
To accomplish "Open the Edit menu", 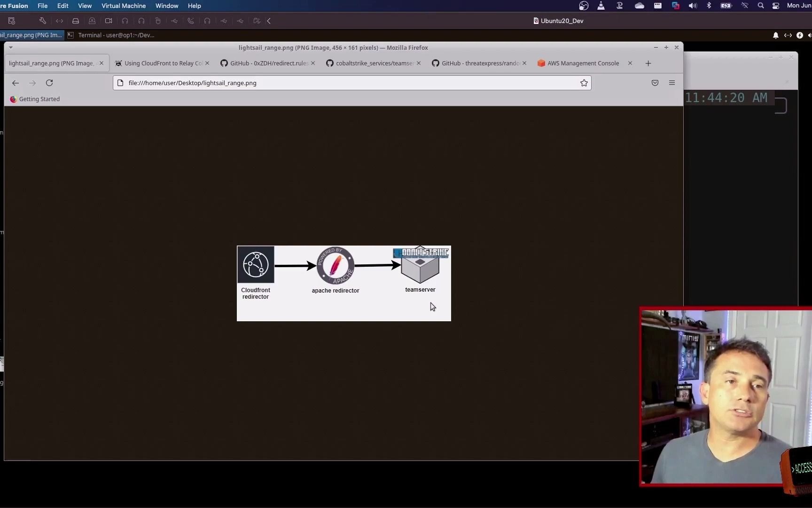I will click(x=62, y=6).
